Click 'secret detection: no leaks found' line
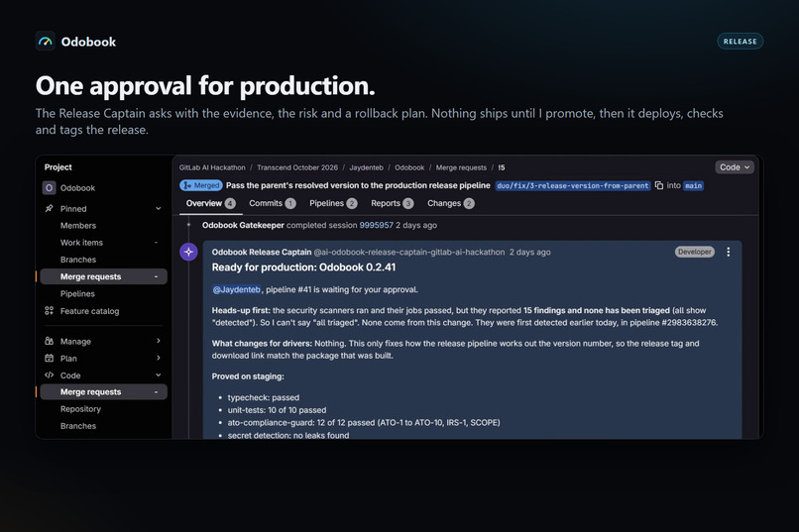 (288, 435)
